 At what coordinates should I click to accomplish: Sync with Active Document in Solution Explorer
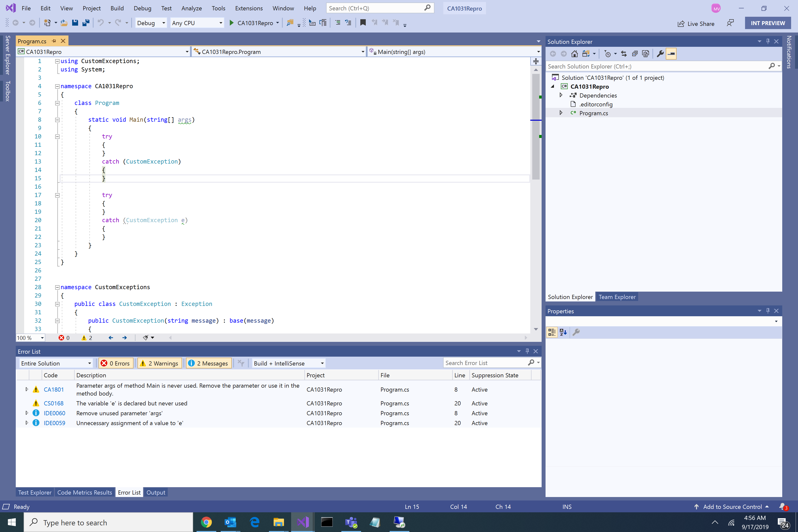click(624, 54)
